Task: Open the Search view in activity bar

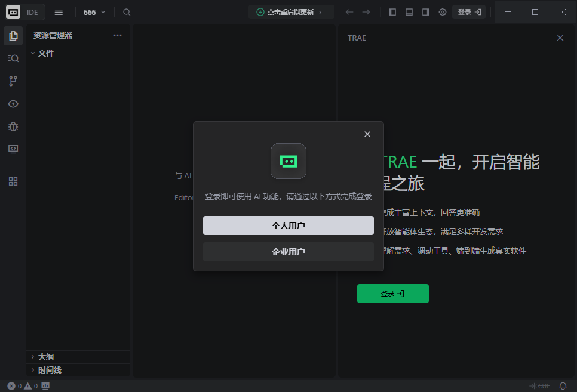Action: click(13, 58)
